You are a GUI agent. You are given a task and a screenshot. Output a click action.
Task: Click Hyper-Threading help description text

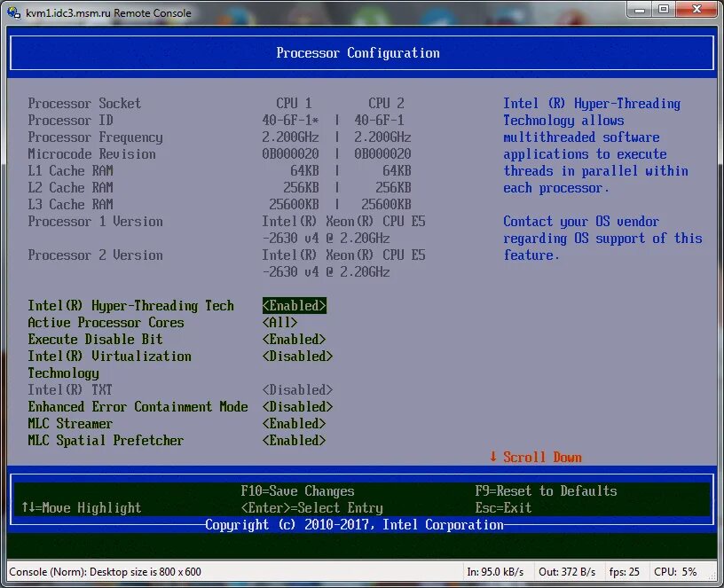tap(595, 145)
